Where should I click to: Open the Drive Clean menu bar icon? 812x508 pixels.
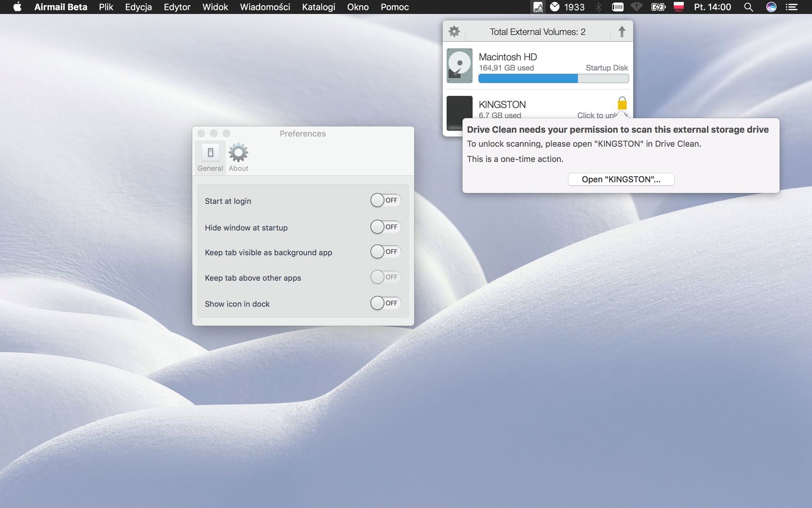point(538,7)
